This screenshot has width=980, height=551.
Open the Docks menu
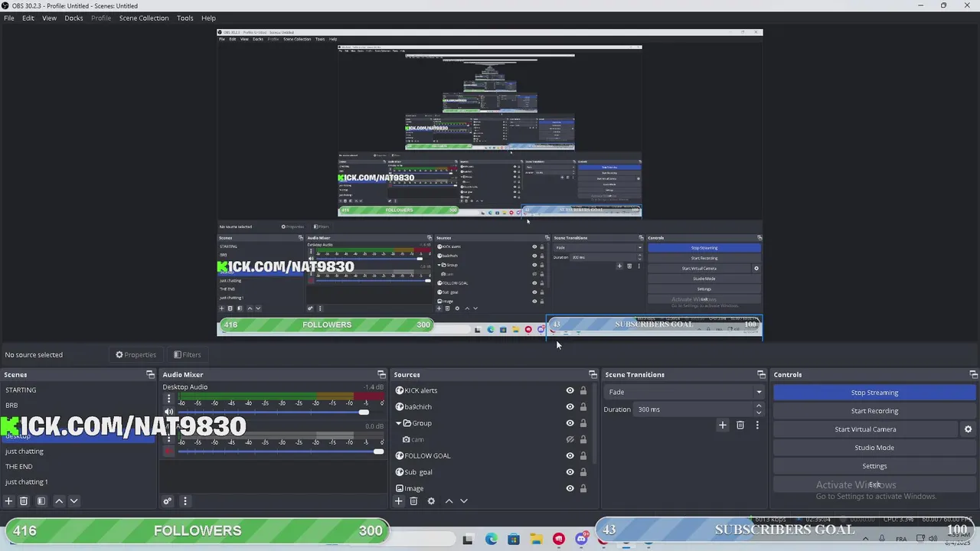tap(73, 18)
